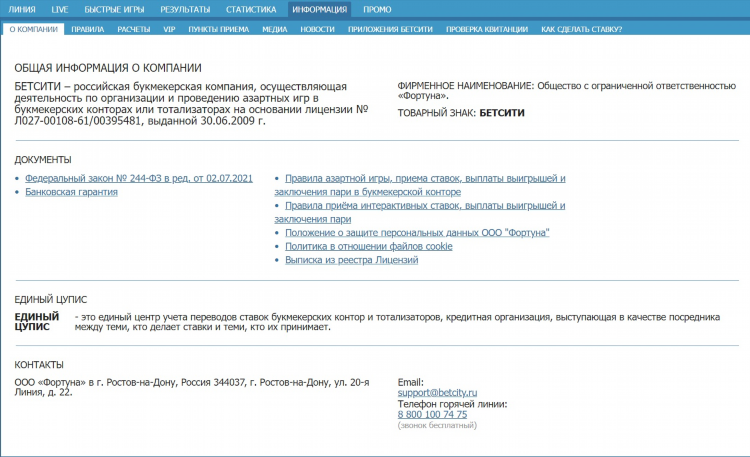Click the support@betcity.ru email link
The image size is (750, 457).
437,393
